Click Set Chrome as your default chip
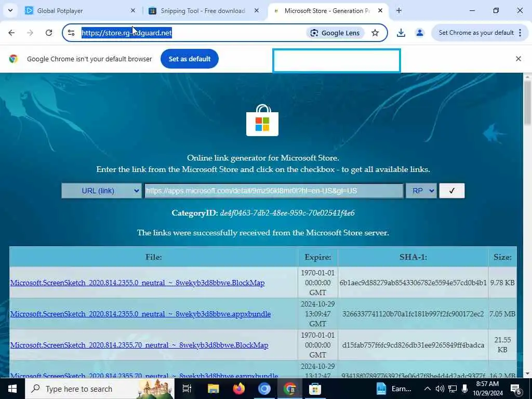 pos(476,33)
